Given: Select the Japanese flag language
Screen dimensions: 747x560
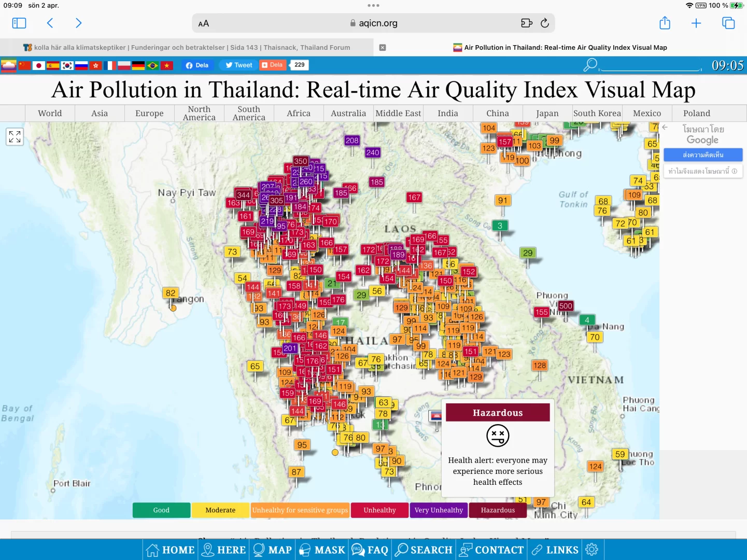Looking at the screenshot, I should click(x=39, y=65).
